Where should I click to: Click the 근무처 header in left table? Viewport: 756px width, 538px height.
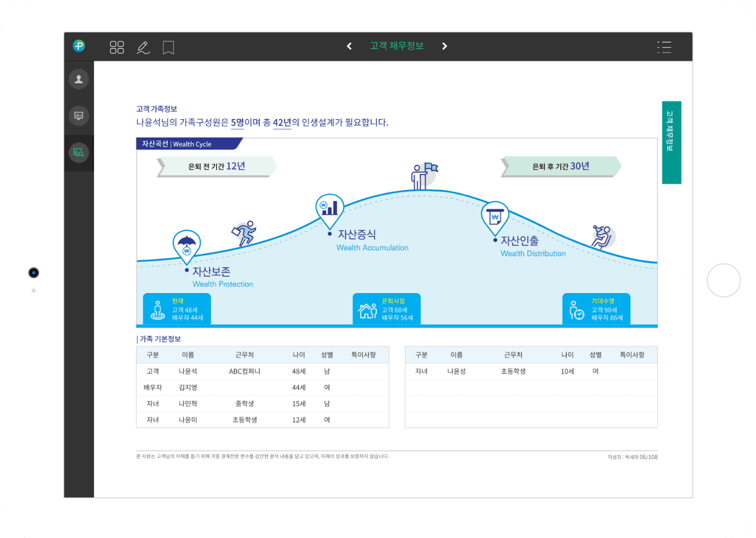[x=245, y=355]
